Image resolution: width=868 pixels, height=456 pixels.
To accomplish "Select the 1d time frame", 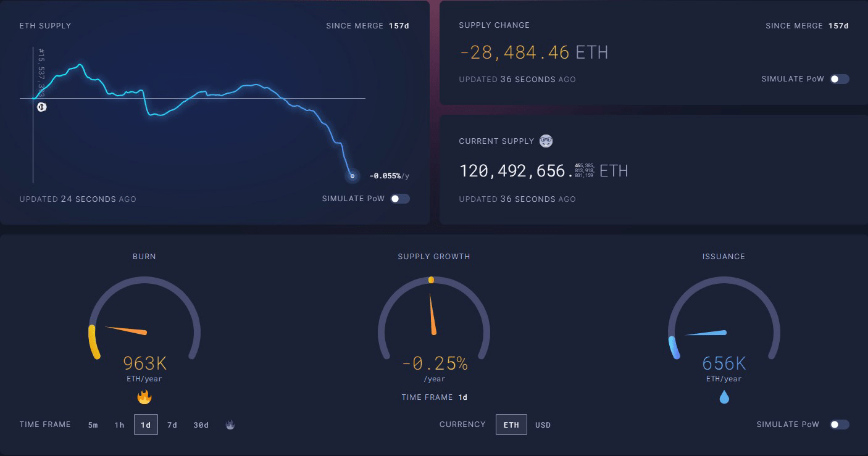I will pyautogui.click(x=146, y=425).
